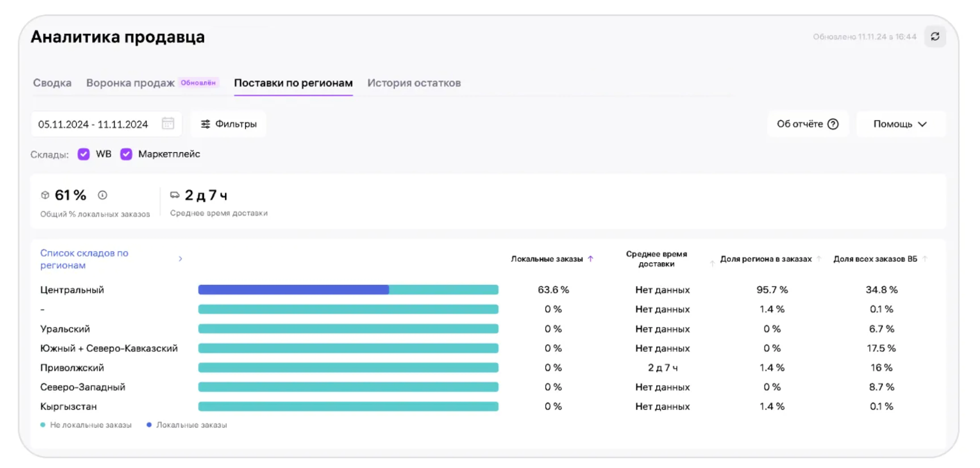
Task: Open the calendar date picker icon
Action: coord(168,124)
